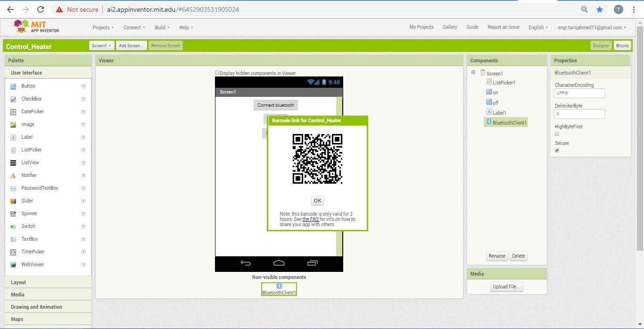
Task: Reload the page in Chrome
Action: [41, 9]
